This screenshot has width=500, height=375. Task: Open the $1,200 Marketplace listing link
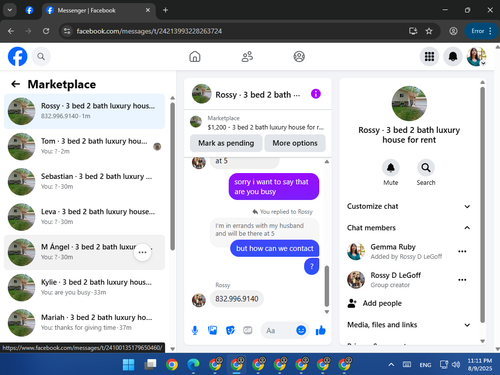(x=258, y=123)
